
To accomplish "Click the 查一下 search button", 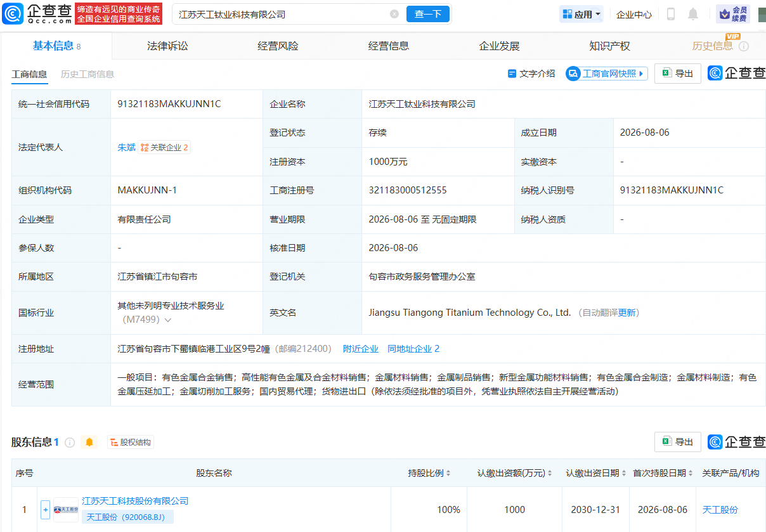I will pyautogui.click(x=428, y=14).
